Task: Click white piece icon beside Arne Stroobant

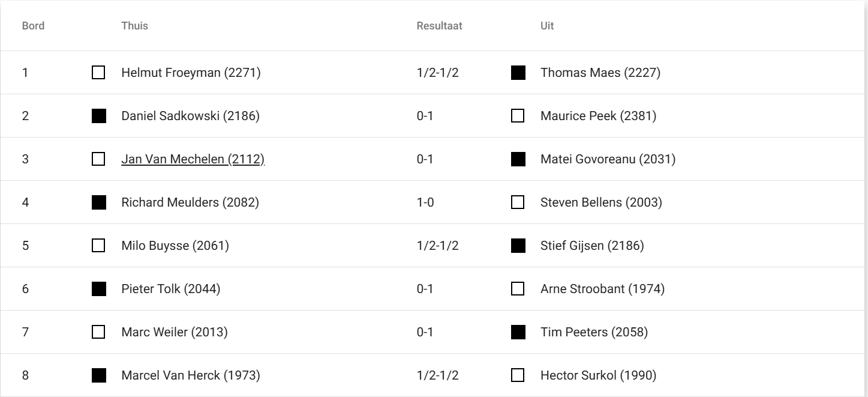Action: tap(518, 289)
